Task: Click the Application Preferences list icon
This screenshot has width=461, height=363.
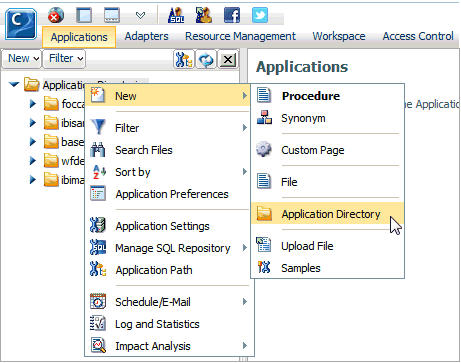Action: [x=98, y=194]
